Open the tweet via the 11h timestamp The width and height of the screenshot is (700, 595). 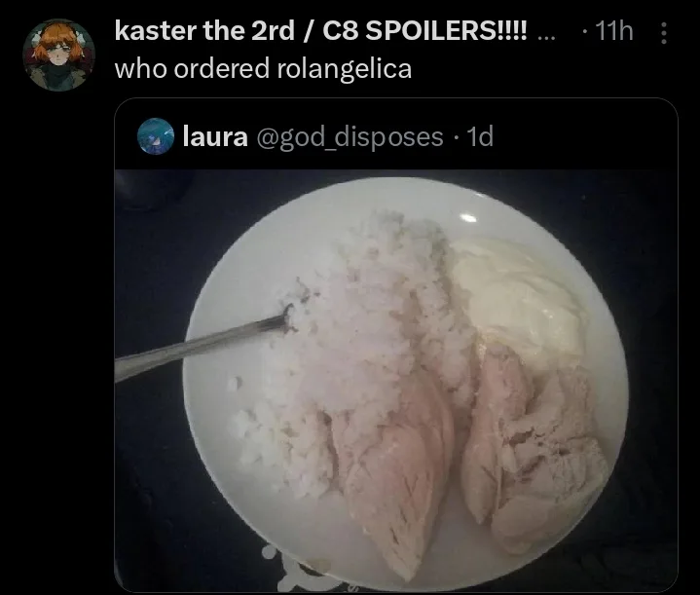tap(614, 31)
